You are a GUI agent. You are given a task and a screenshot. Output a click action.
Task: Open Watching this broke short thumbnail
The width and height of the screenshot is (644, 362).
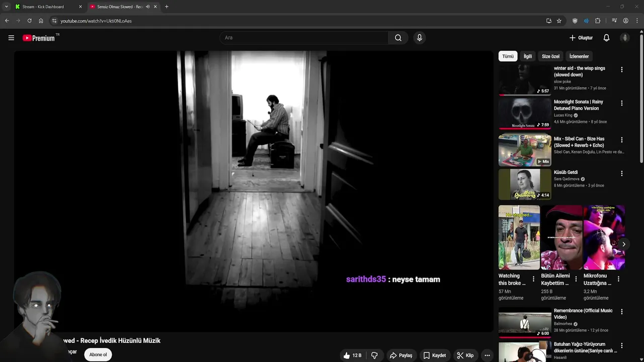pyautogui.click(x=519, y=237)
